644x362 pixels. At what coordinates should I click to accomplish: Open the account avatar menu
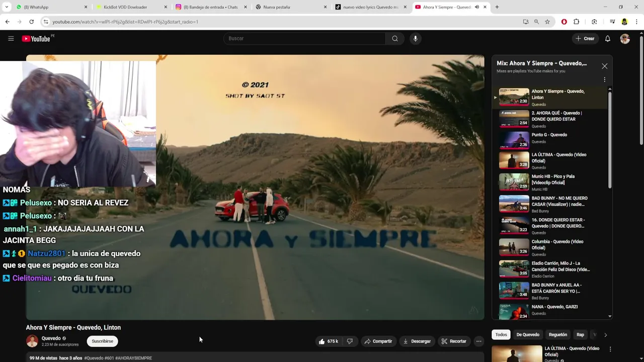coord(625,39)
